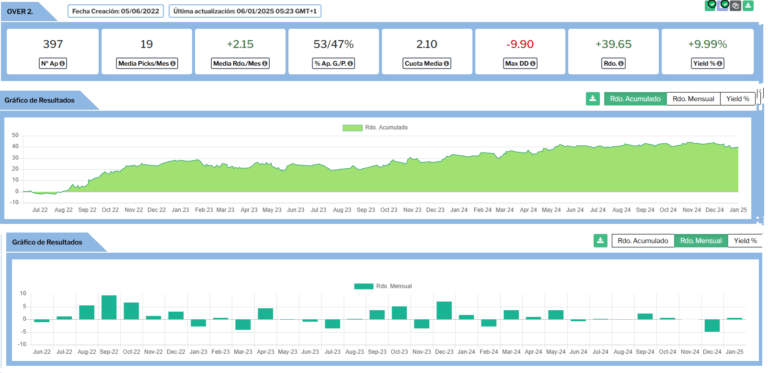Toggle the Rdo. Acumulado legend series
Viewport: 768px width, 373px height.
tap(375, 127)
